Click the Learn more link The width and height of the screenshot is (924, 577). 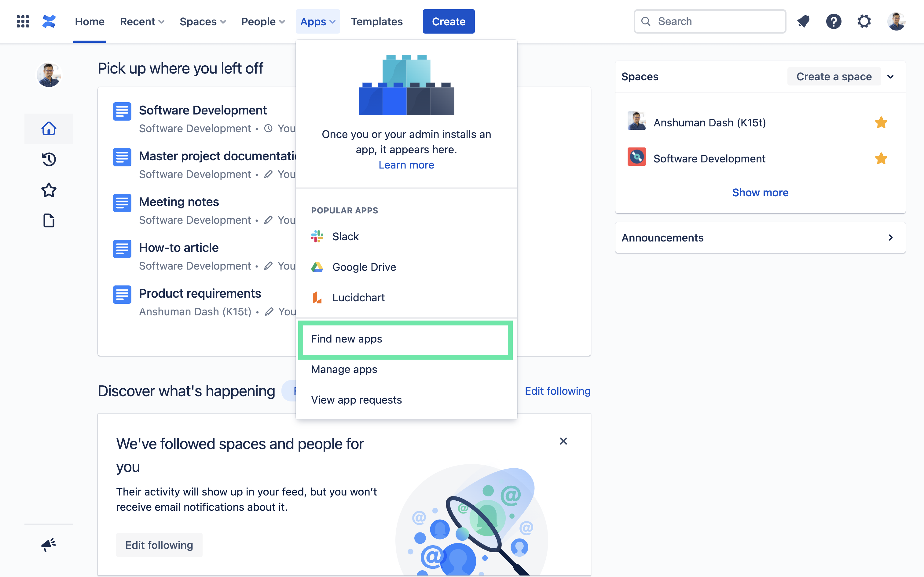coord(406,165)
